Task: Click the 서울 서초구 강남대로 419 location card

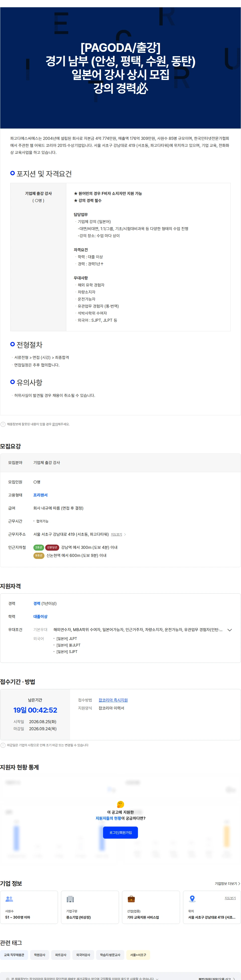Action: click(x=212, y=907)
